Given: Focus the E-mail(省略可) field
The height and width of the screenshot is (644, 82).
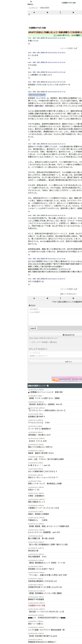Looking at the screenshot, I should tap(55, 312).
